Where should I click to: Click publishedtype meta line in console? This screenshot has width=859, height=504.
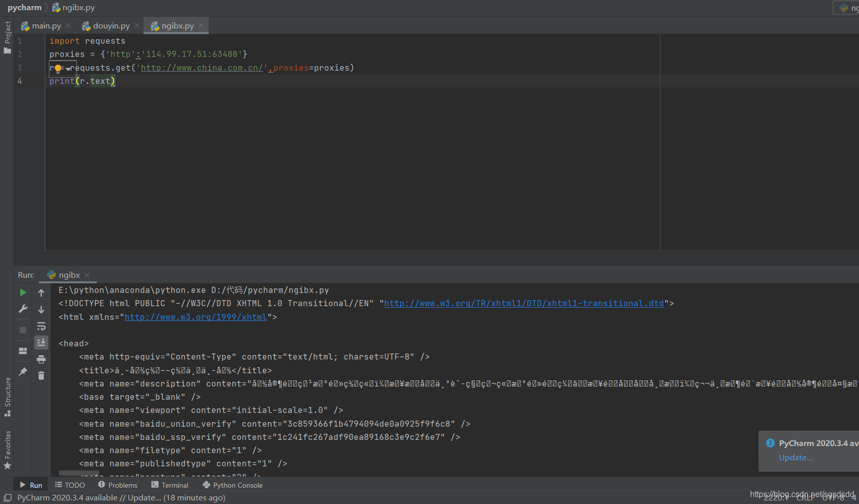coord(183,464)
